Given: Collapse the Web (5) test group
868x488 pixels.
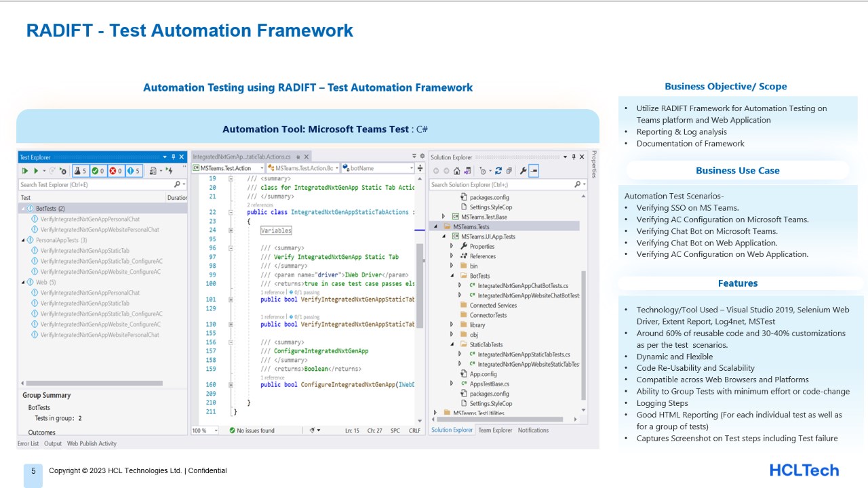Looking at the screenshot, I should click(x=22, y=282).
